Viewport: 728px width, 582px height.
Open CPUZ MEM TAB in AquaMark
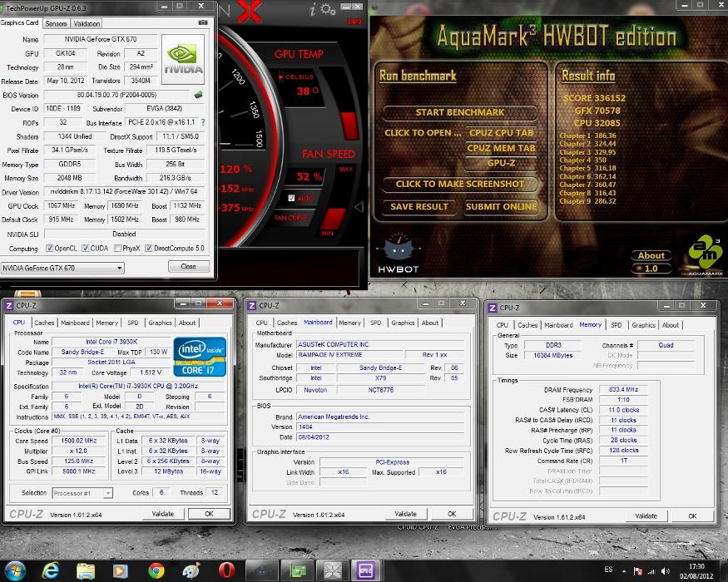[x=501, y=148]
